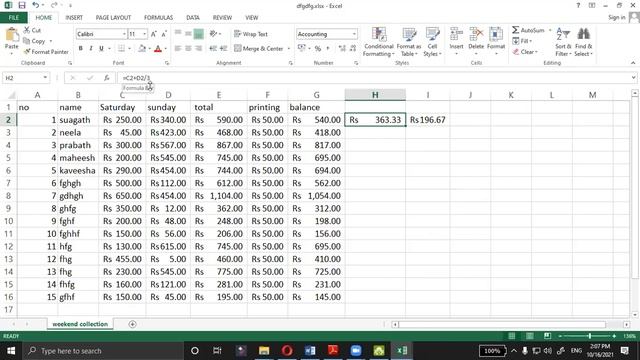Screen dimensions: 640x360
Task: Open the Font name Calibri dropdown
Action: tap(124, 34)
